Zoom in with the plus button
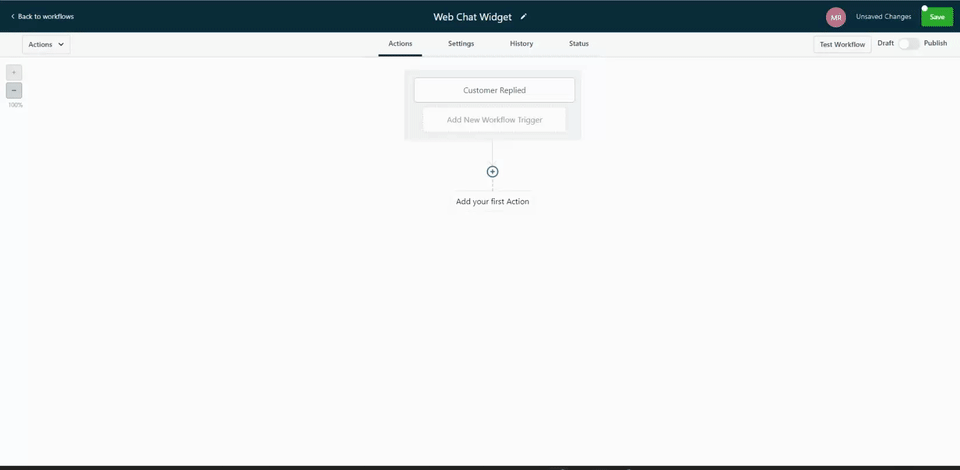The image size is (960, 470). coord(14,73)
